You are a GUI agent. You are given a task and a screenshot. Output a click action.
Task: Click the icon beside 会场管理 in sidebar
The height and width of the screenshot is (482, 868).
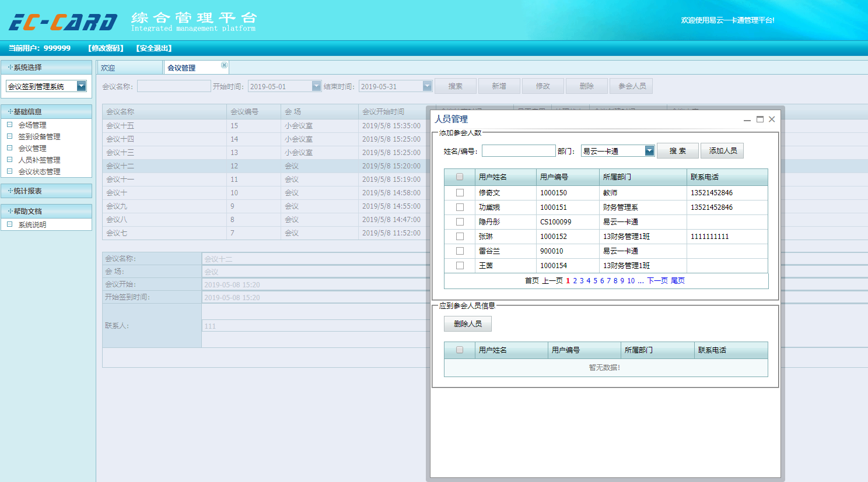(9, 125)
